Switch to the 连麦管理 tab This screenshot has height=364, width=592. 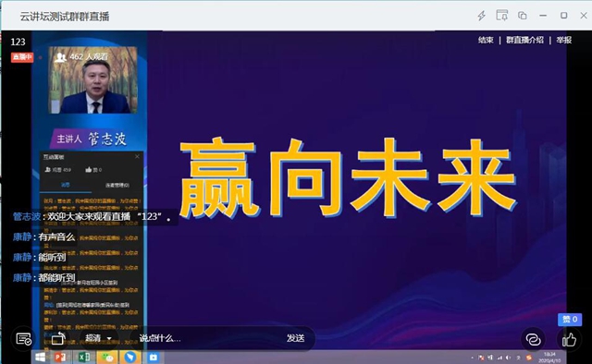point(117,185)
